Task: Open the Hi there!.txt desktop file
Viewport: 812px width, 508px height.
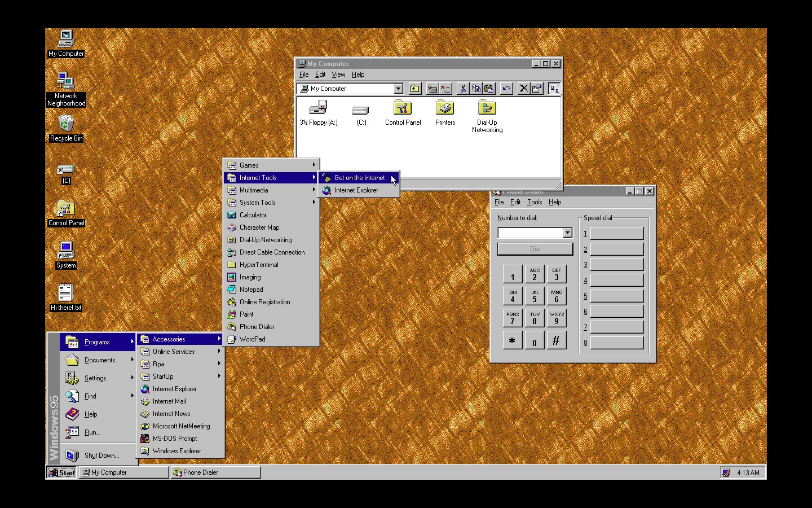Action: pyautogui.click(x=65, y=294)
